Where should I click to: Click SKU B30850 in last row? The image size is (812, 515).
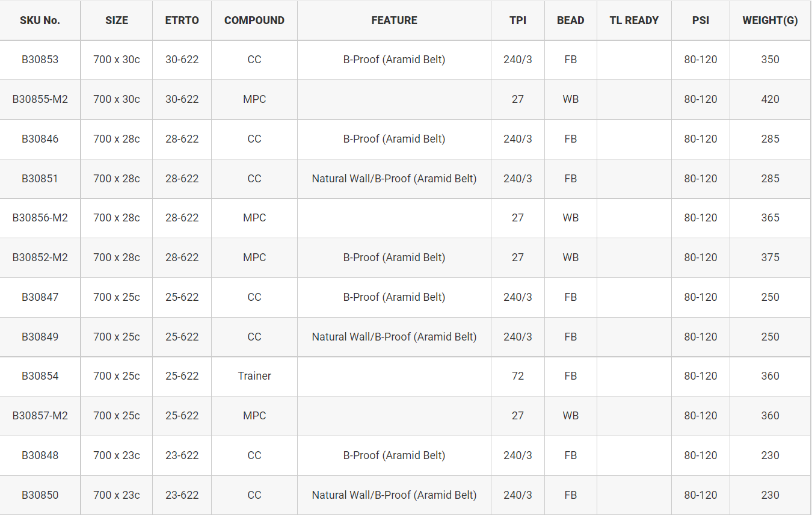(40, 495)
